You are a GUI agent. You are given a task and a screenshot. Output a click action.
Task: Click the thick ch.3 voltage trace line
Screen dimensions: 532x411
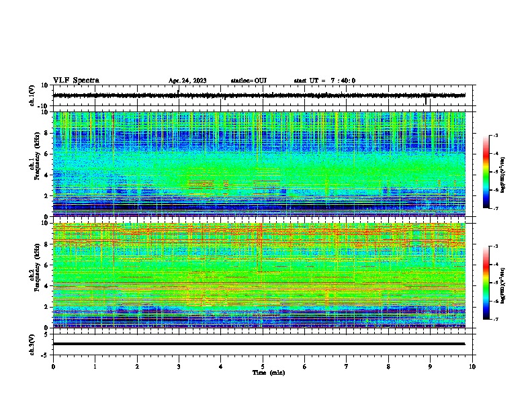[x=259, y=344]
